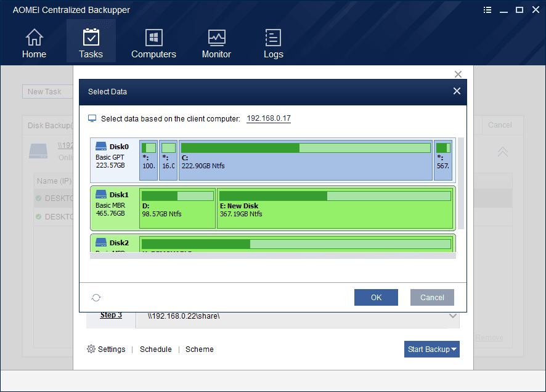Open the Logs section
Screen dimensions: 546x392
tap(274, 44)
